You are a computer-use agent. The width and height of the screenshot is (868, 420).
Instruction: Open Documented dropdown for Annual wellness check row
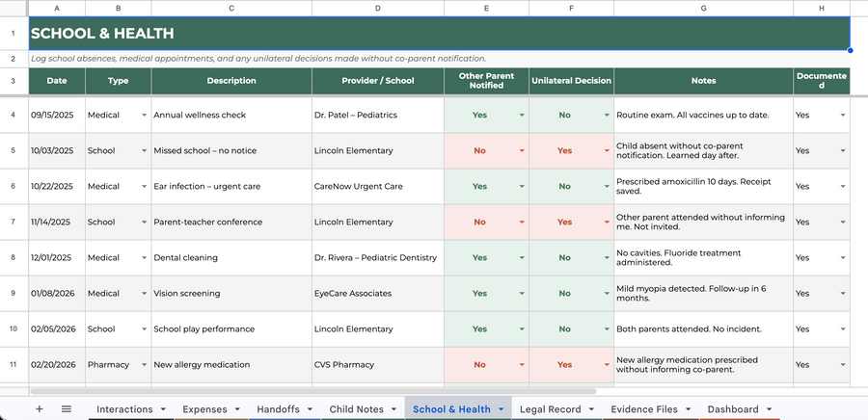843,115
